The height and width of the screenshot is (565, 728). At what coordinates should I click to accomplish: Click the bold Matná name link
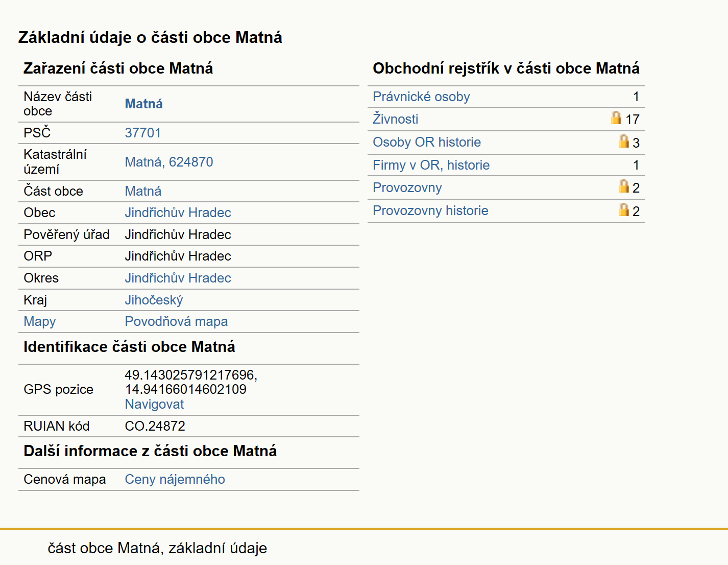pyautogui.click(x=144, y=104)
